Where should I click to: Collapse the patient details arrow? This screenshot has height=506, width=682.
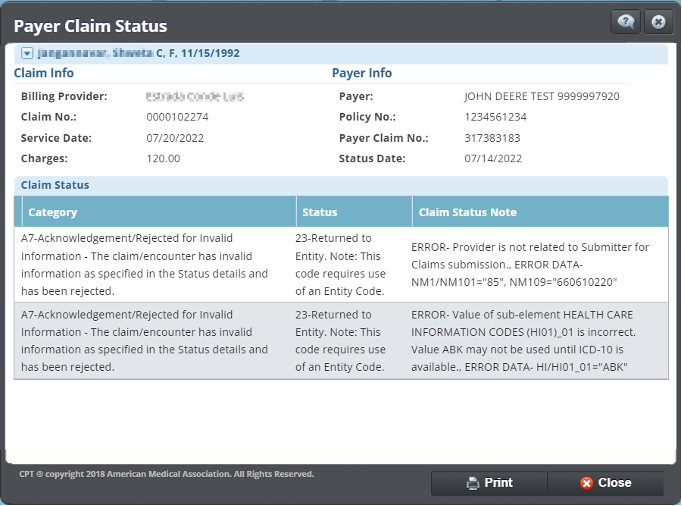pos(27,53)
